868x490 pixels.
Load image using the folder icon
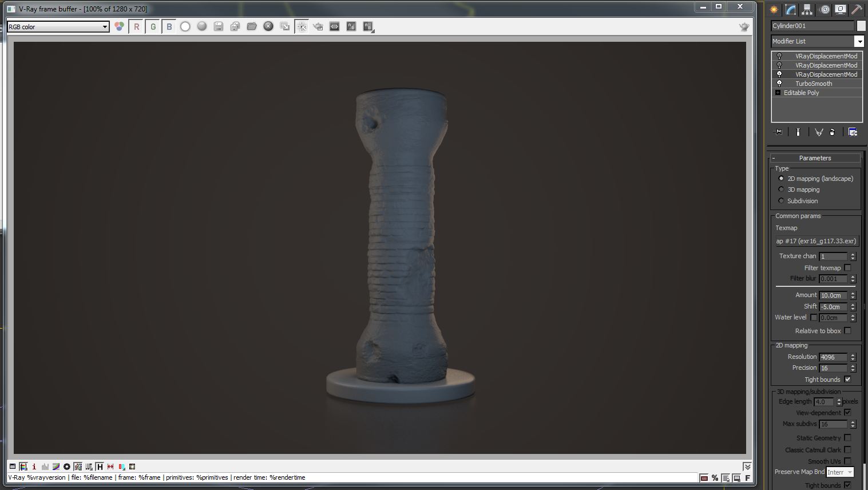251,26
